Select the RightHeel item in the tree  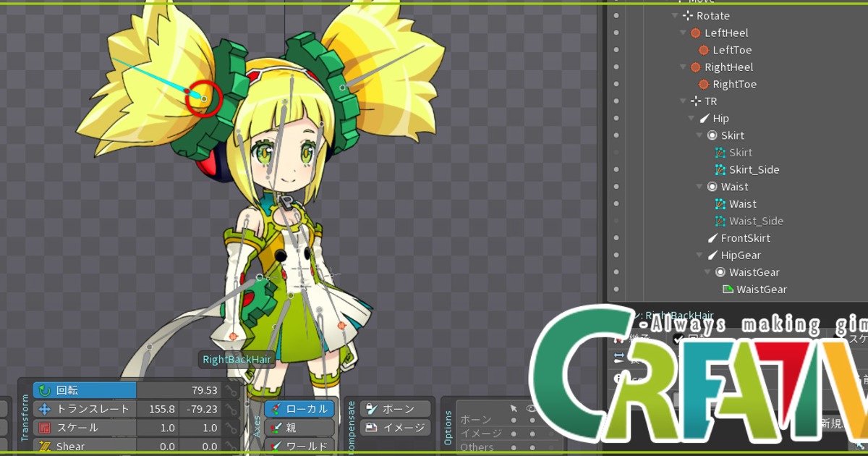[x=728, y=67]
